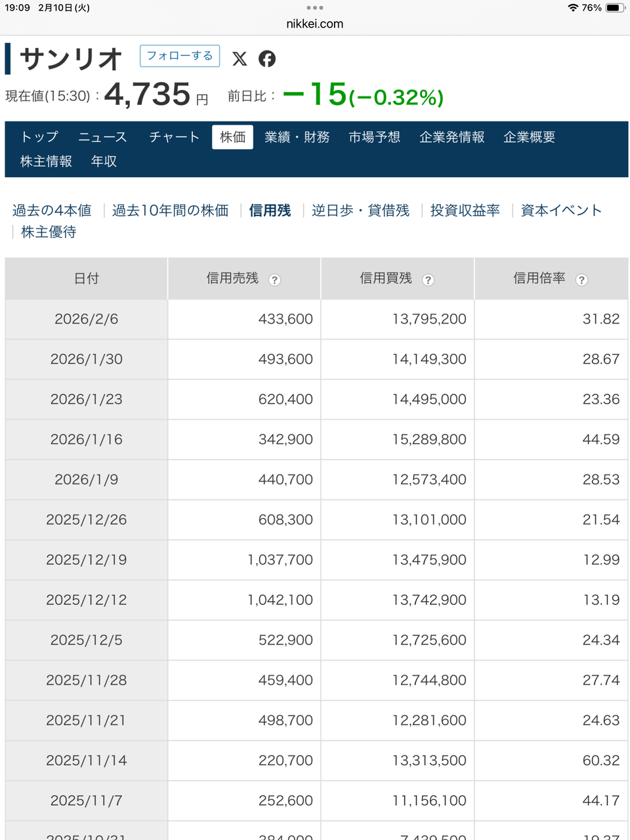The image size is (630, 840).
Task: Tap the nikkei.com address bar
Action: [x=315, y=24]
